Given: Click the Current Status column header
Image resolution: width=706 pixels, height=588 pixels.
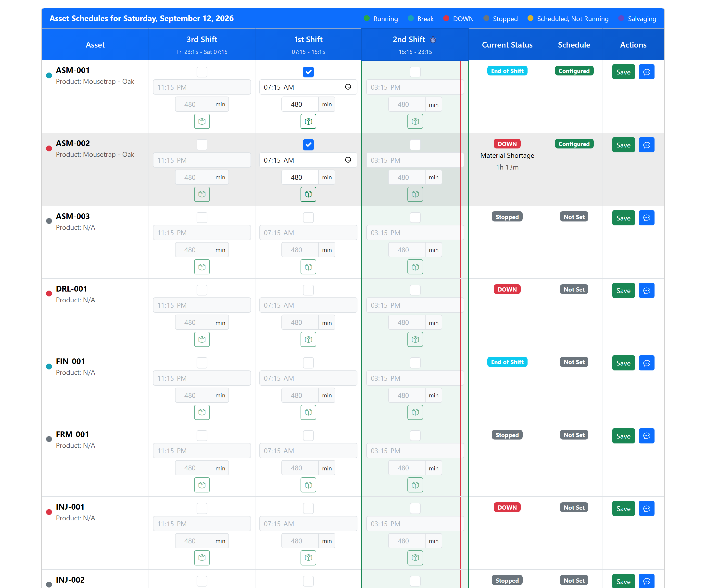Looking at the screenshot, I should (507, 45).
